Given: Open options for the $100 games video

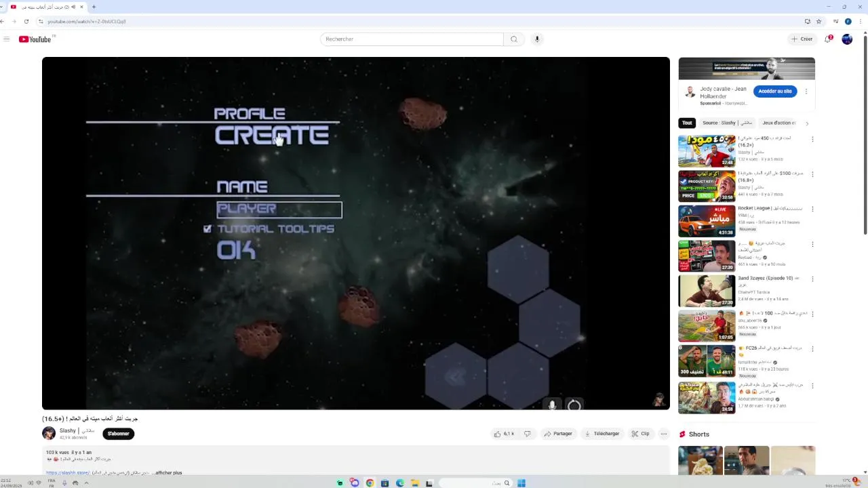Looking at the screenshot, I should (x=812, y=174).
